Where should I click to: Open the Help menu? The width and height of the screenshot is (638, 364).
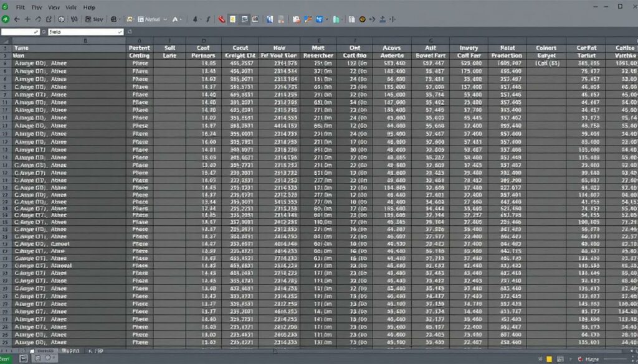click(x=89, y=7)
